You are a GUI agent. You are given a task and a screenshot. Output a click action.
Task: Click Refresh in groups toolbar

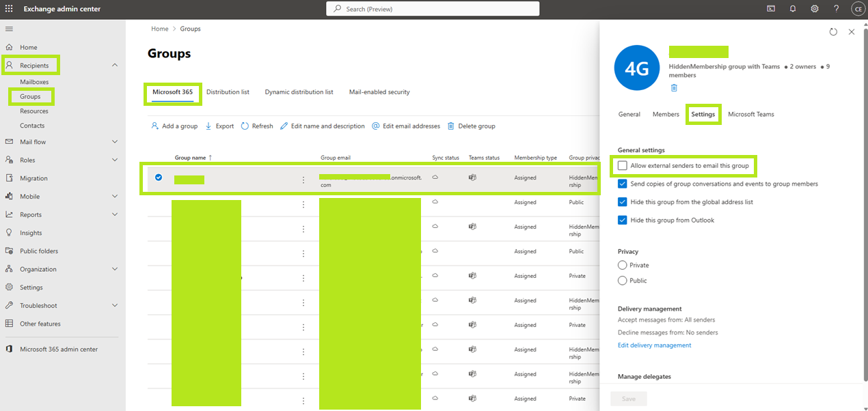pos(257,126)
